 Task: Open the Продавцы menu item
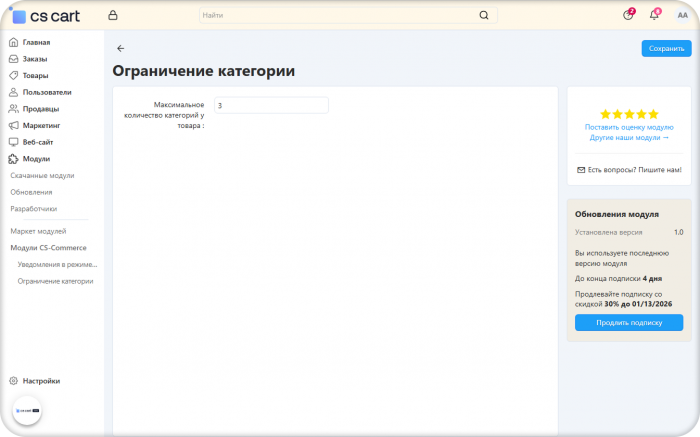point(41,108)
